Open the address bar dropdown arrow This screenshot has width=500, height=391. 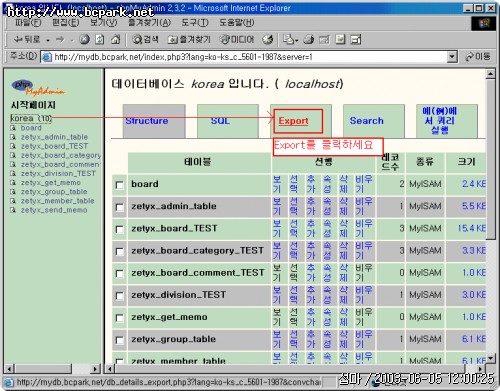[x=451, y=57]
